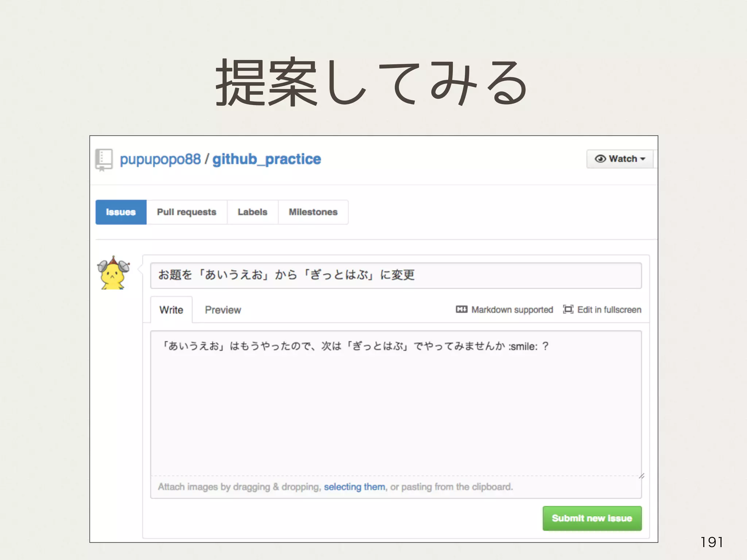
Task: Switch to the Preview tab
Action: tap(223, 310)
